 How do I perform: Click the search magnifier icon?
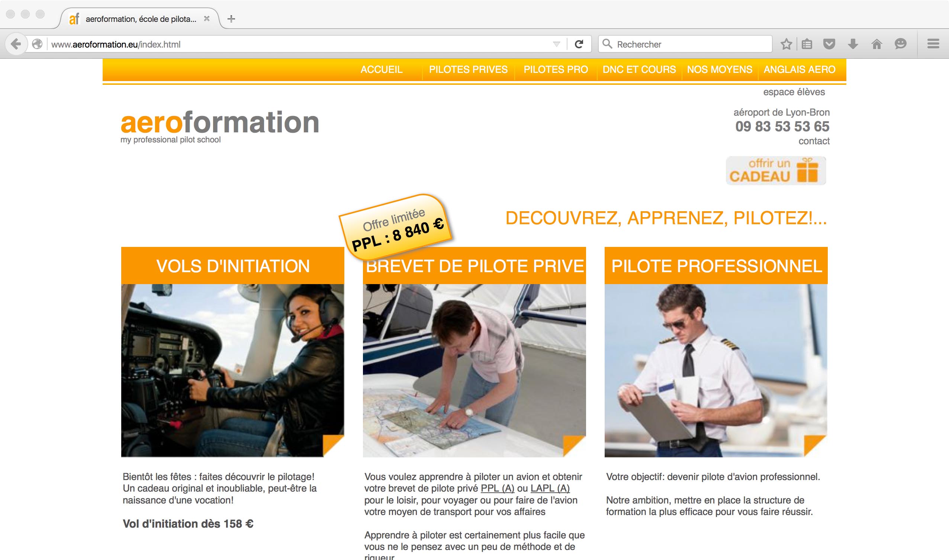(x=607, y=44)
